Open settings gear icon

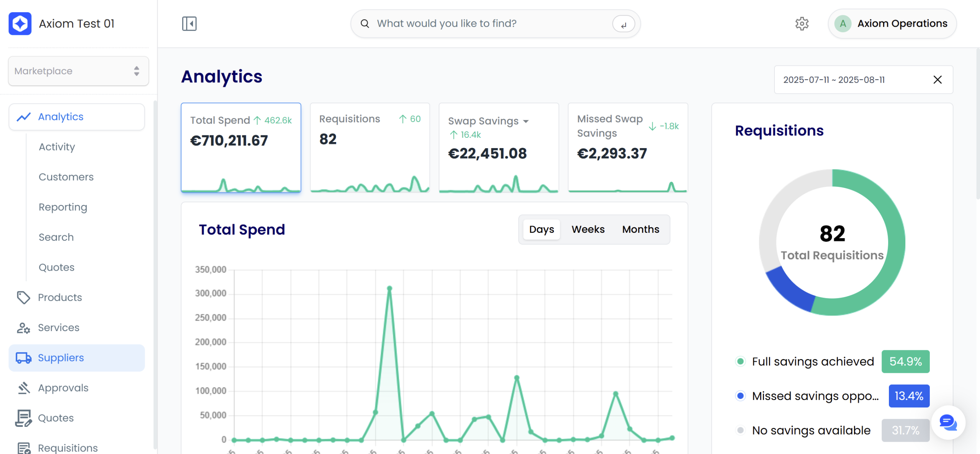click(x=802, y=24)
